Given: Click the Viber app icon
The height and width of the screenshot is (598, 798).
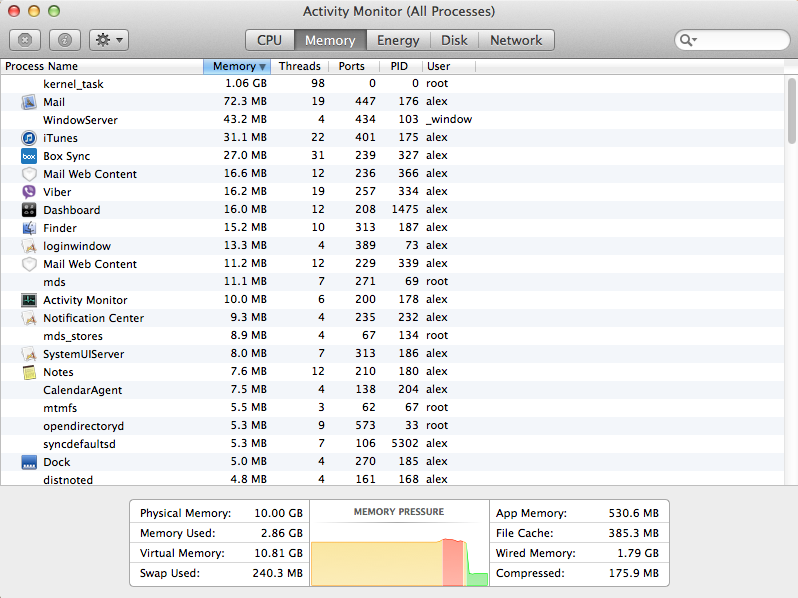Looking at the screenshot, I should (x=29, y=192).
